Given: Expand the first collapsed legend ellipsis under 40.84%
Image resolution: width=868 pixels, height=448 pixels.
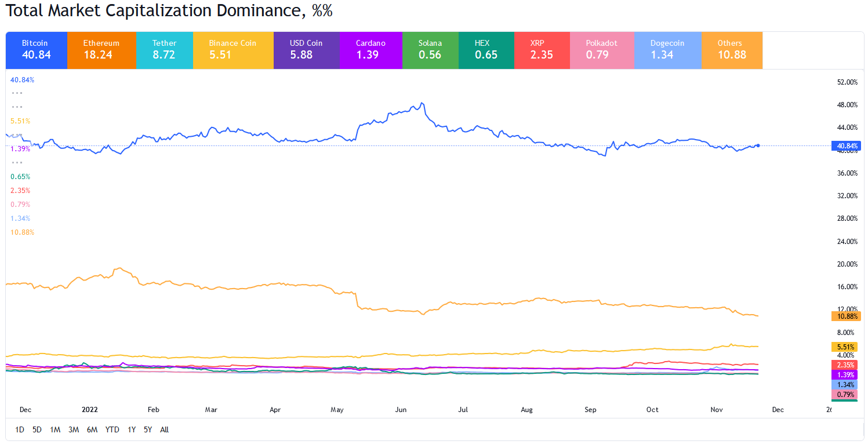Looking at the screenshot, I should pyautogui.click(x=17, y=93).
